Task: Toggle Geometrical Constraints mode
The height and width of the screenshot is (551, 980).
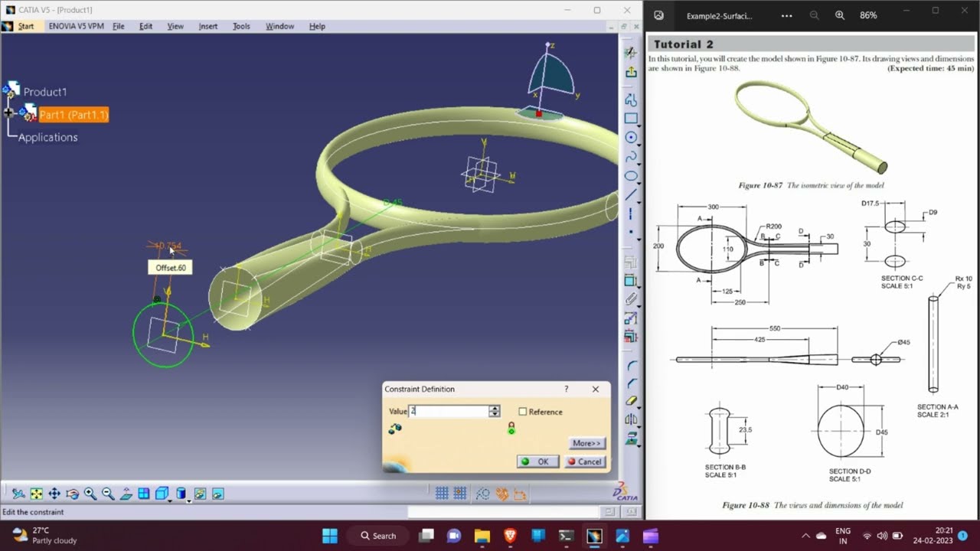Action: click(501, 494)
